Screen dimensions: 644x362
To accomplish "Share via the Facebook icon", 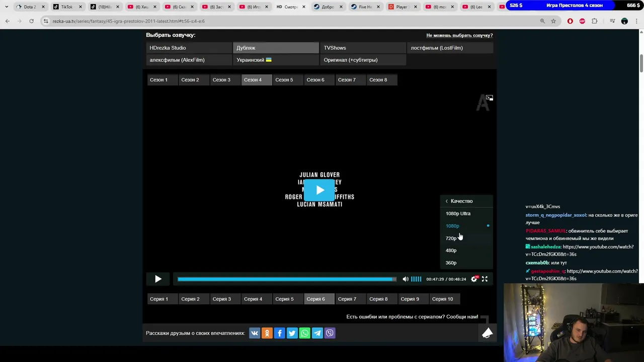I will (280, 333).
